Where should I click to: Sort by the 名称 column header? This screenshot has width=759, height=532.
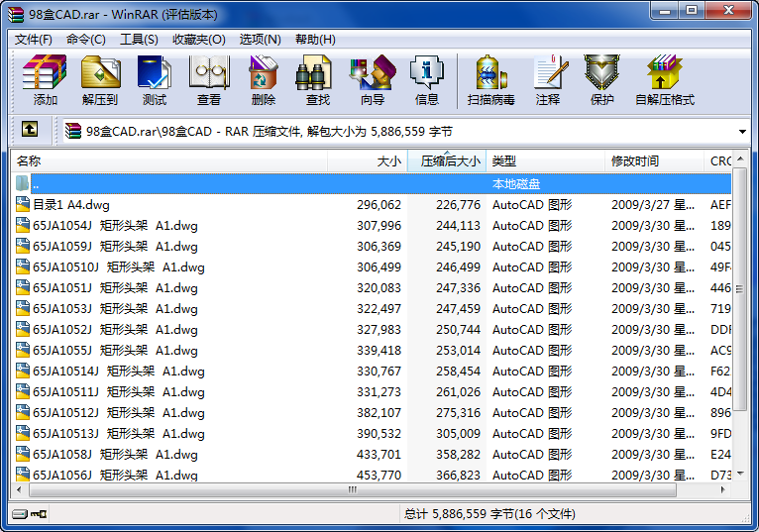pos(168,161)
